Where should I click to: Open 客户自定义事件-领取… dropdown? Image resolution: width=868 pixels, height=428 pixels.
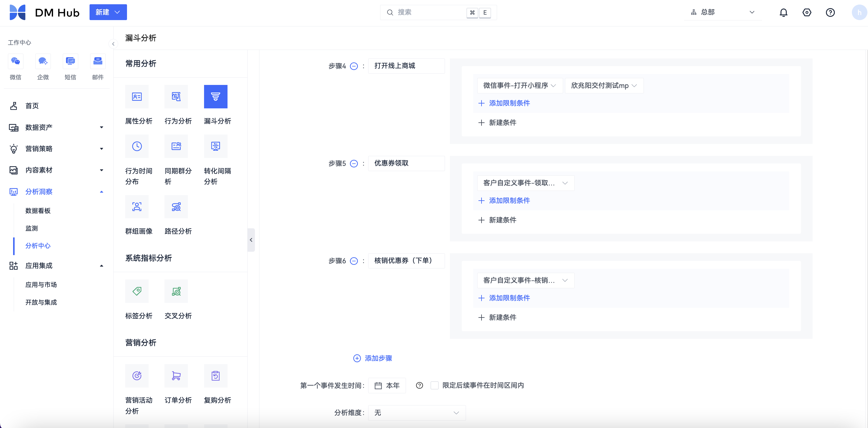point(525,183)
